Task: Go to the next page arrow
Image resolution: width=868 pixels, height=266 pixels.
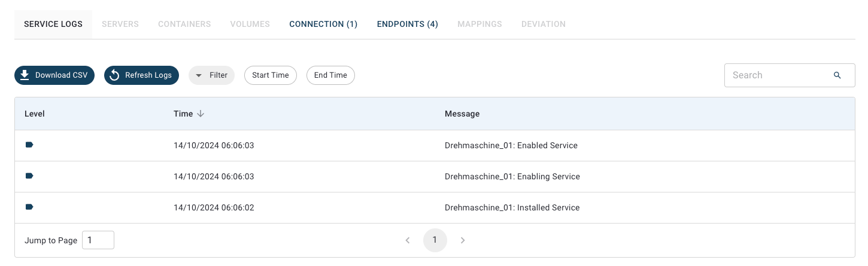Action: tap(463, 240)
